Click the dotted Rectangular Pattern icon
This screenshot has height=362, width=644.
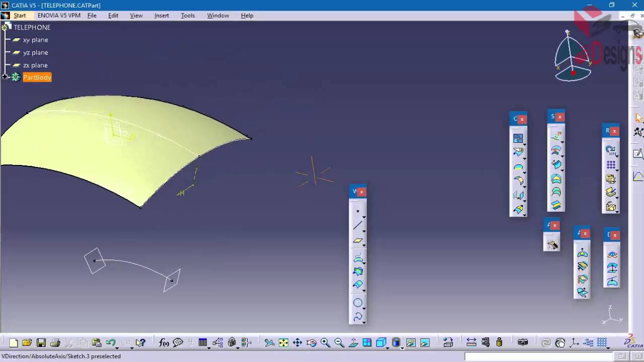pyautogui.click(x=611, y=165)
